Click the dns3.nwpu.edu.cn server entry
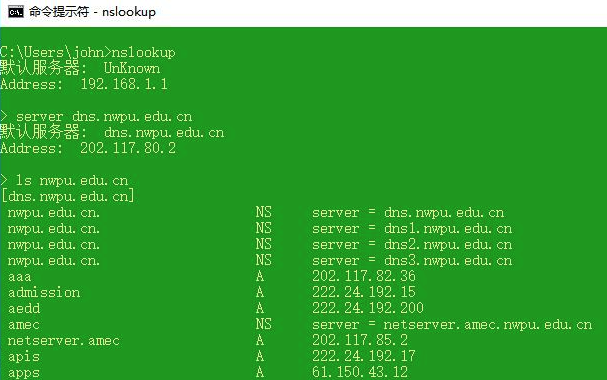The image size is (607, 380). 448,260
